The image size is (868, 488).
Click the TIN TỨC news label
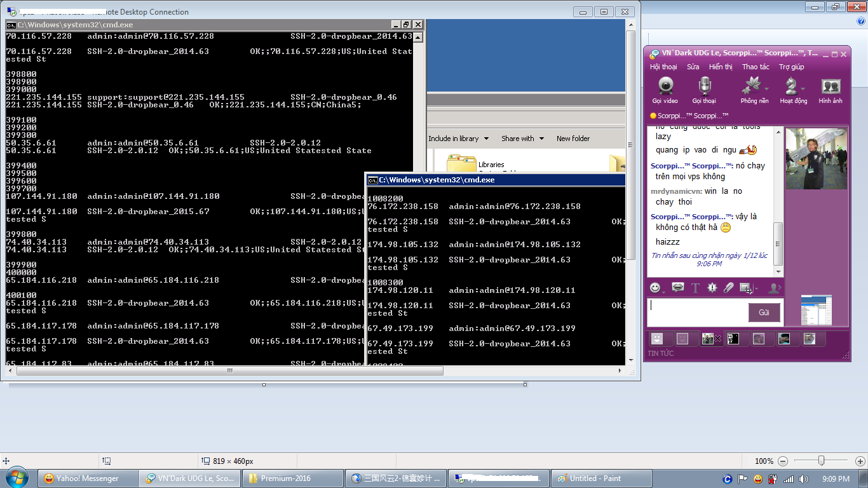point(661,353)
